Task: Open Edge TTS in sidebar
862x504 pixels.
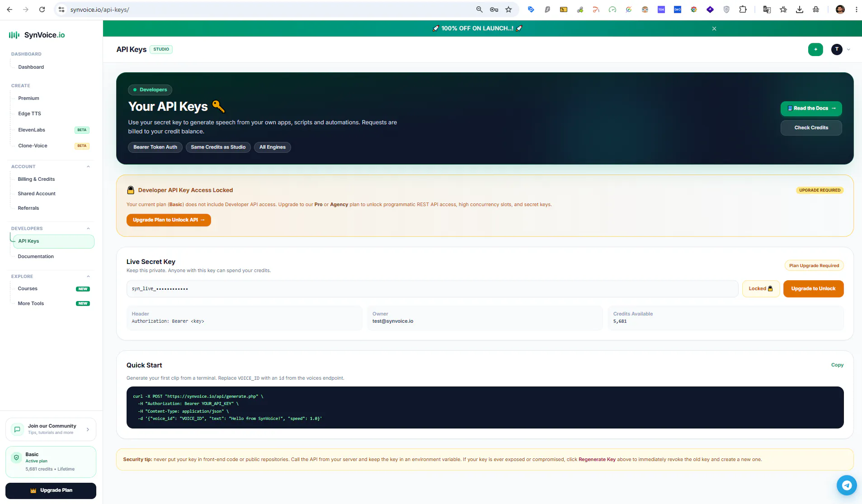Action: click(x=30, y=114)
